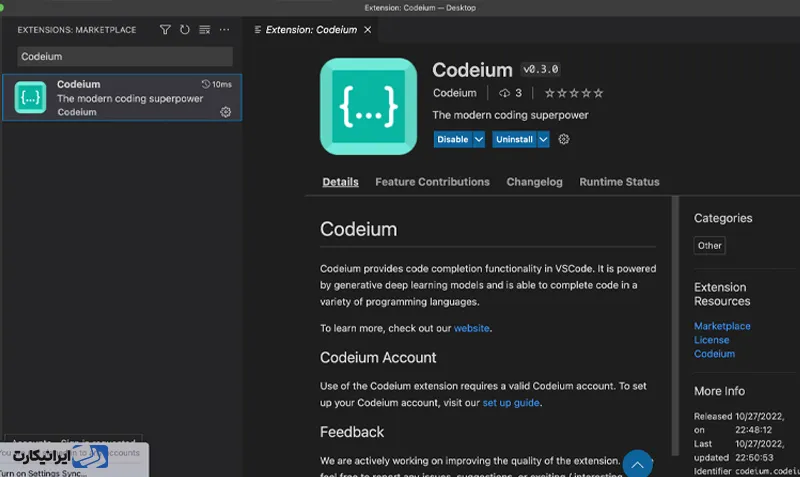The image size is (800, 477).
Task: Click the details pane vertical scrollbar
Action: [675, 325]
